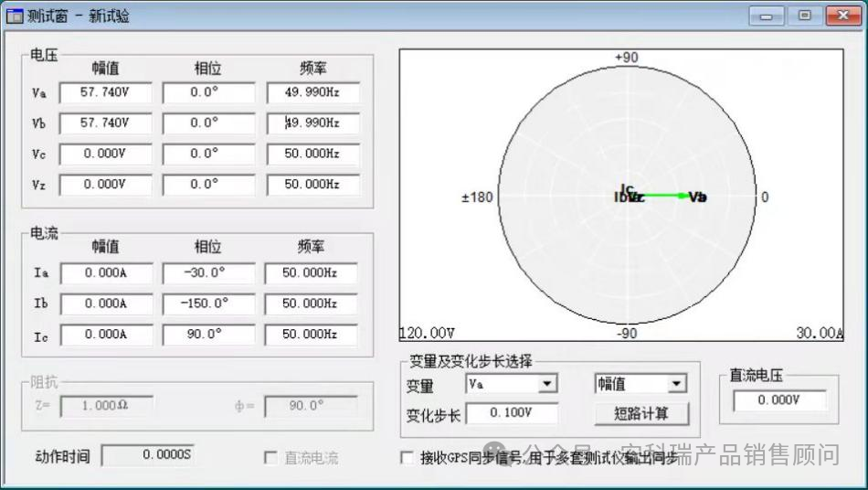Edit the Vb voltage phase field
This screenshot has width=868, height=490.
tap(208, 122)
